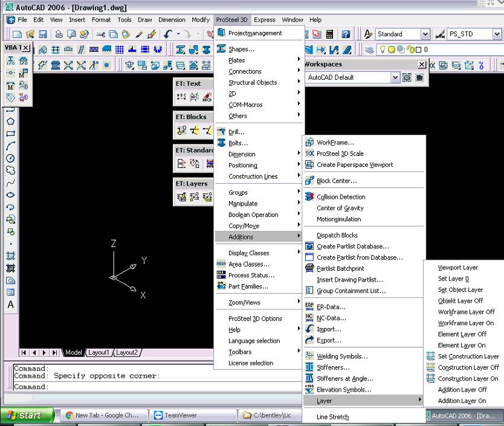Click the blue Help question mark icon

point(346,34)
